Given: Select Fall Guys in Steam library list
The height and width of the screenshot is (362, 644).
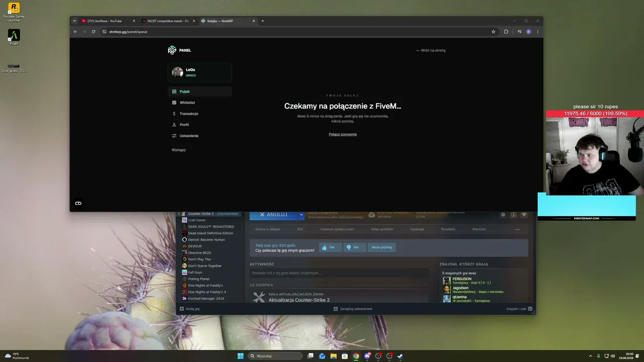Looking at the screenshot, I should pos(195,273).
